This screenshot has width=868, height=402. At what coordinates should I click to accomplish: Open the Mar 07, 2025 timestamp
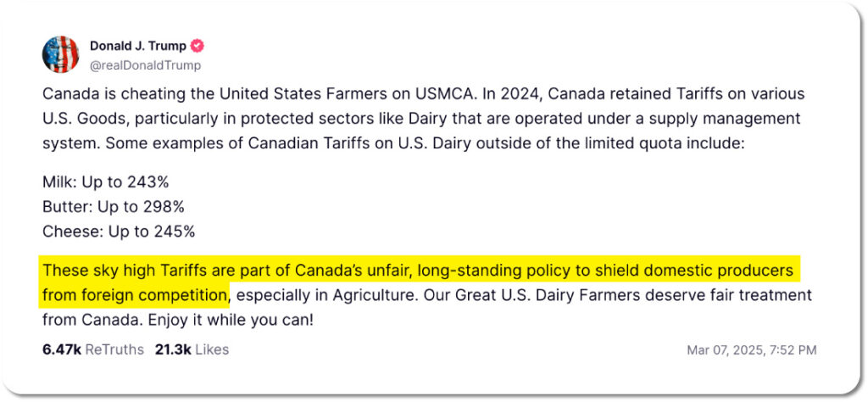coord(751,350)
